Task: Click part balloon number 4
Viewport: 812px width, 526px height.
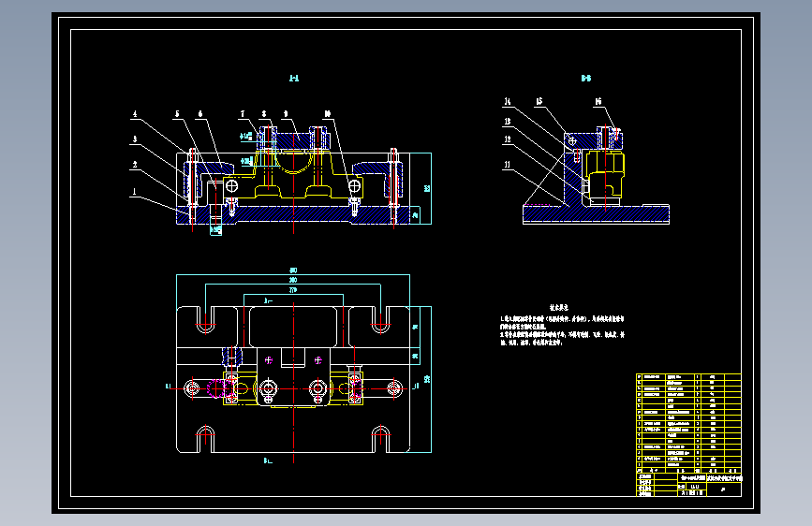Action: click(x=135, y=114)
